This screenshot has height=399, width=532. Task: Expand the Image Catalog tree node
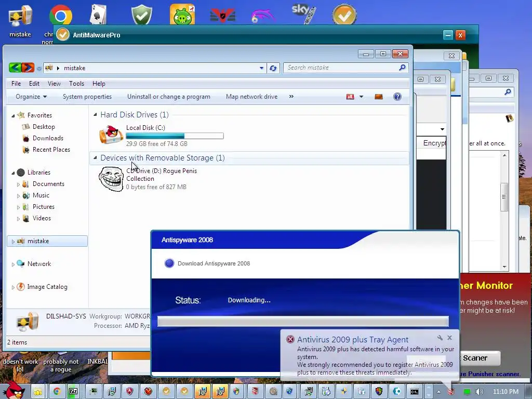(13, 287)
